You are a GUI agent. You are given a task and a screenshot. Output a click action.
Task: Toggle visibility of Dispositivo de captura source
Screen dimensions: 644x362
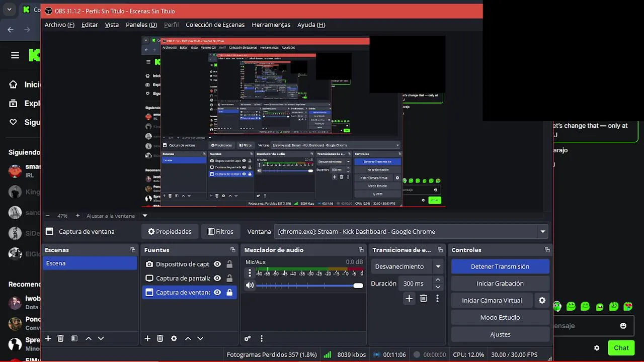(217, 264)
